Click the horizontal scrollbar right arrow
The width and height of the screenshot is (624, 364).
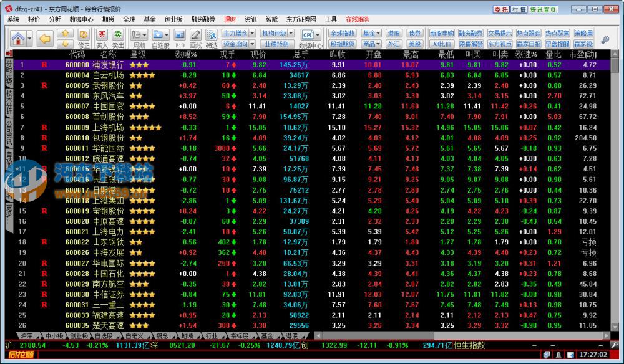[x=607, y=336]
